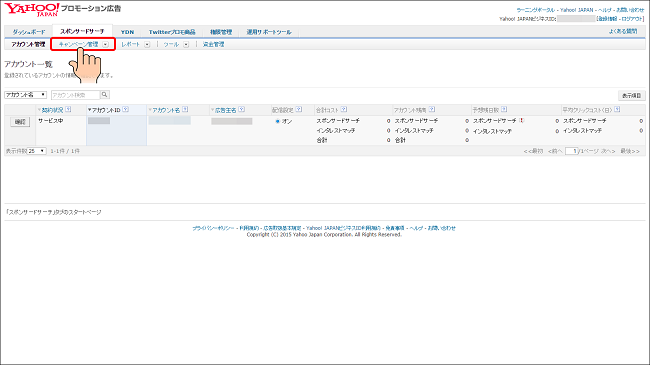The image size is (650, 365).
Task: Go to the 次へ (next) page link
Action: point(608,151)
